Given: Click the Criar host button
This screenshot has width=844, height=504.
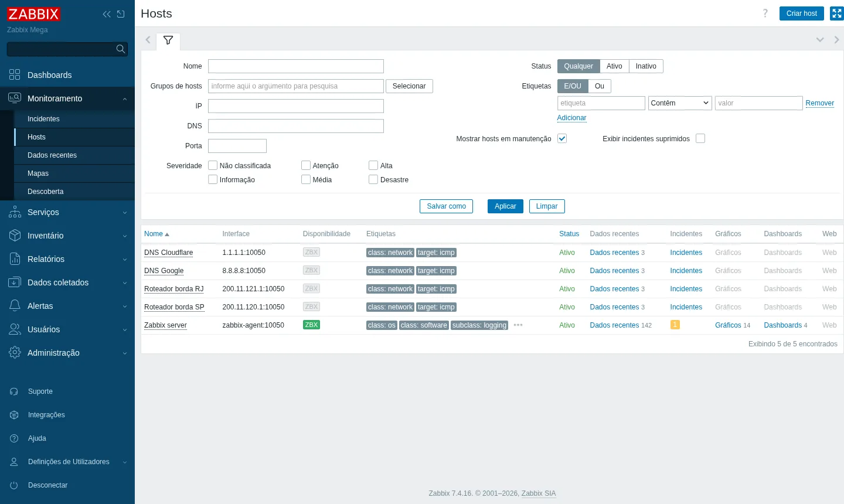Looking at the screenshot, I should coord(802,13).
